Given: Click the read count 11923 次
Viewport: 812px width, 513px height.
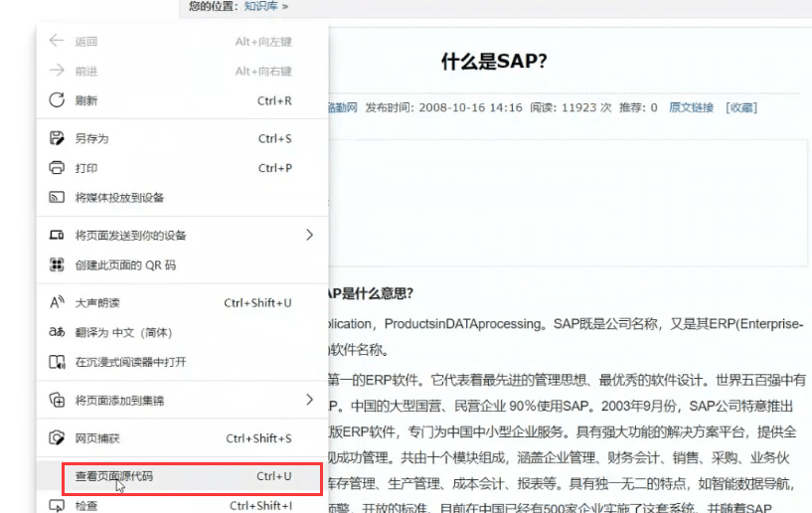Looking at the screenshot, I should pyautogui.click(x=586, y=107).
